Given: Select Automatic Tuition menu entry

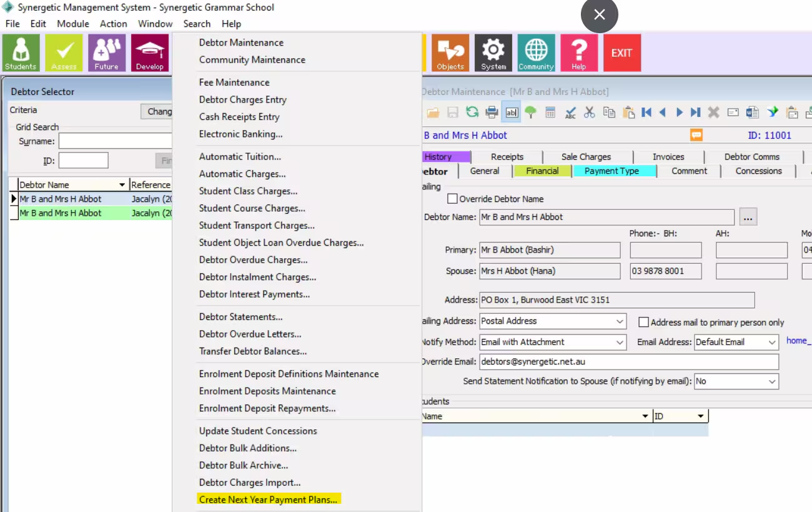Looking at the screenshot, I should tap(240, 157).
